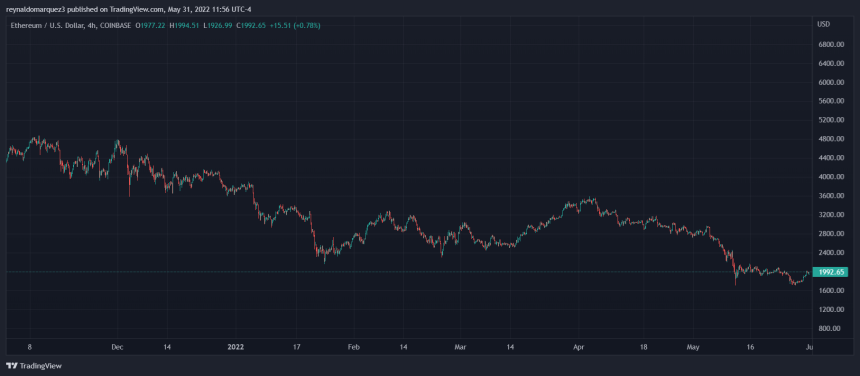Click the 5200.00 price axis label
Viewport: 860px width, 376px height.
coord(830,120)
